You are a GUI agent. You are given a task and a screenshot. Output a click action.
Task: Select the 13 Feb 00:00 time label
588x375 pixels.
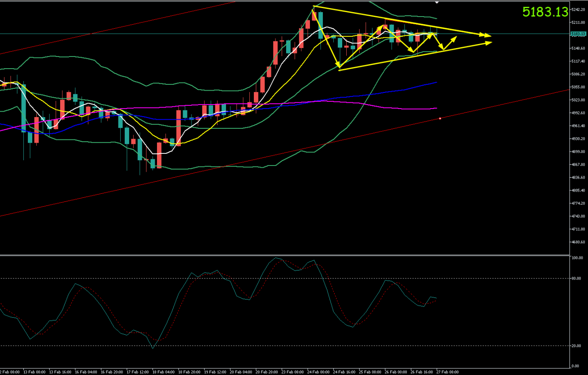coord(35,372)
